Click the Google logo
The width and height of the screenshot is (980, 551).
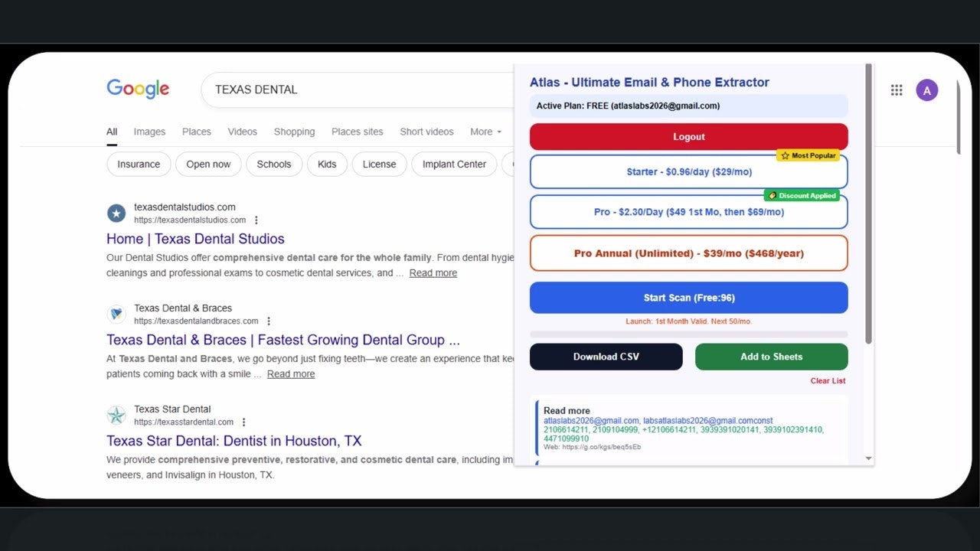(x=138, y=89)
